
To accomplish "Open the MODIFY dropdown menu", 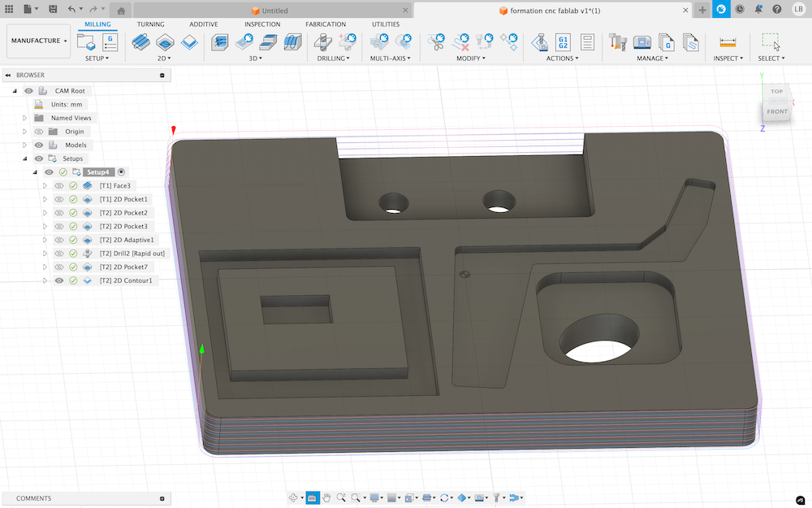I will pos(471,59).
